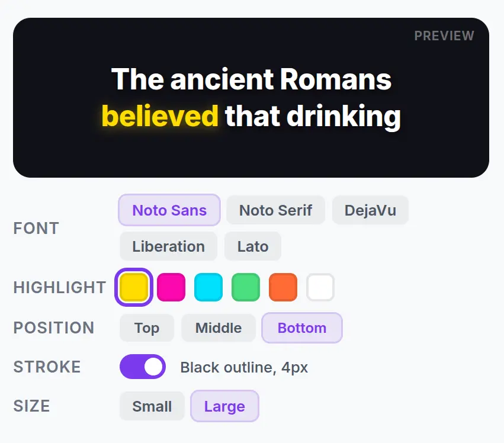Click the highlighted word 'believed' in preview
Viewport: 504px width, 443px height.
click(160, 116)
